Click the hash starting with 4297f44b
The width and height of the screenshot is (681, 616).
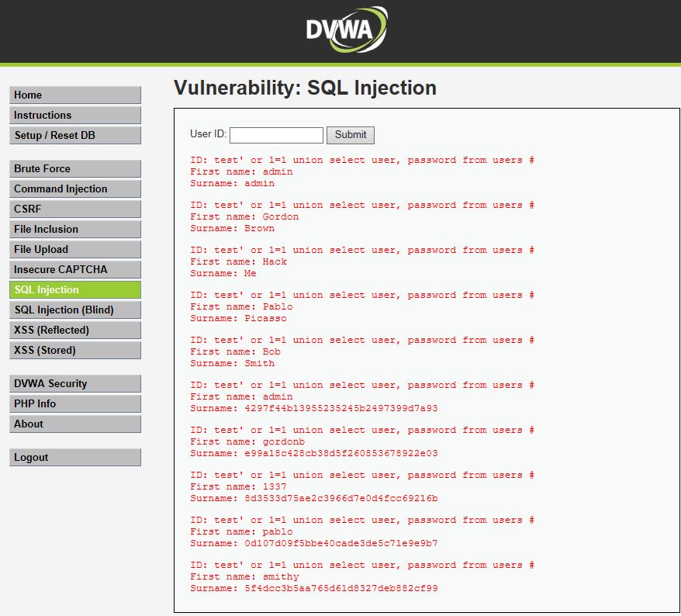(x=341, y=408)
